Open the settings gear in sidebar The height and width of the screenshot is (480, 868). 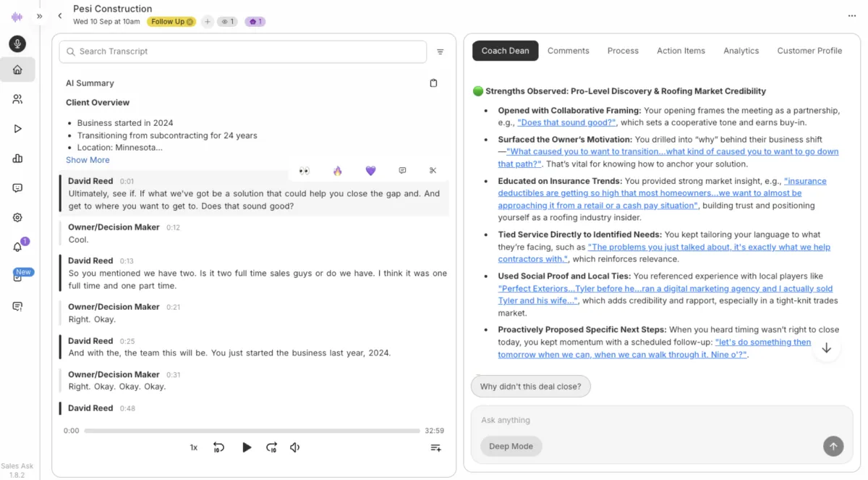[x=17, y=218]
